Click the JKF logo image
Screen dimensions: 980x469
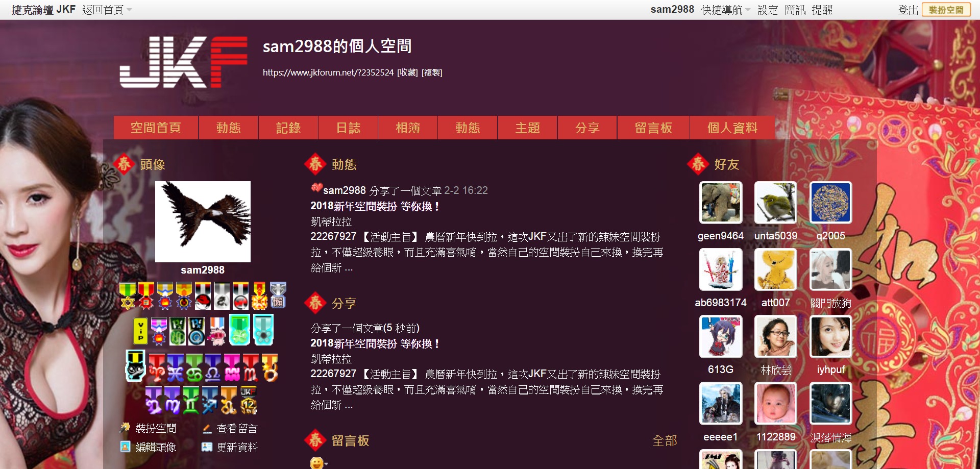click(183, 62)
